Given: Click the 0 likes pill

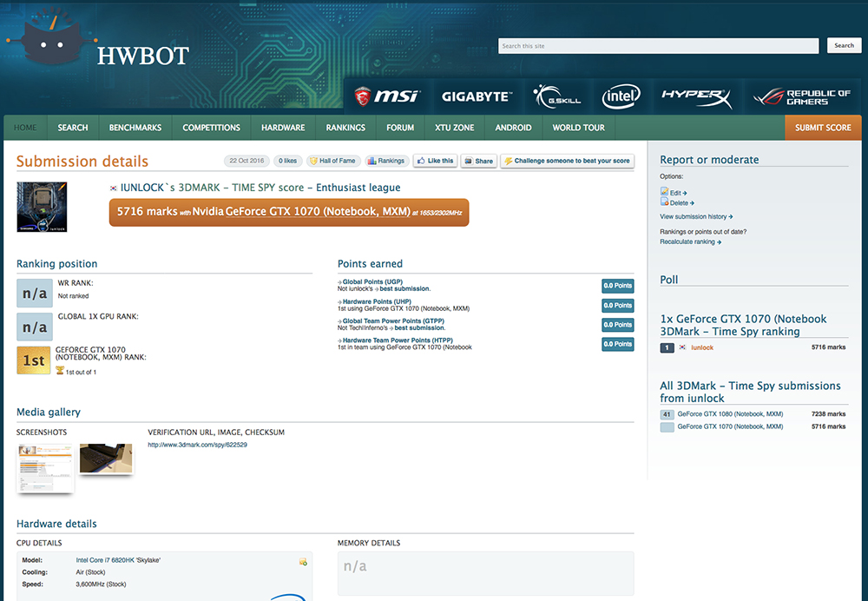Looking at the screenshot, I should coord(288,161).
